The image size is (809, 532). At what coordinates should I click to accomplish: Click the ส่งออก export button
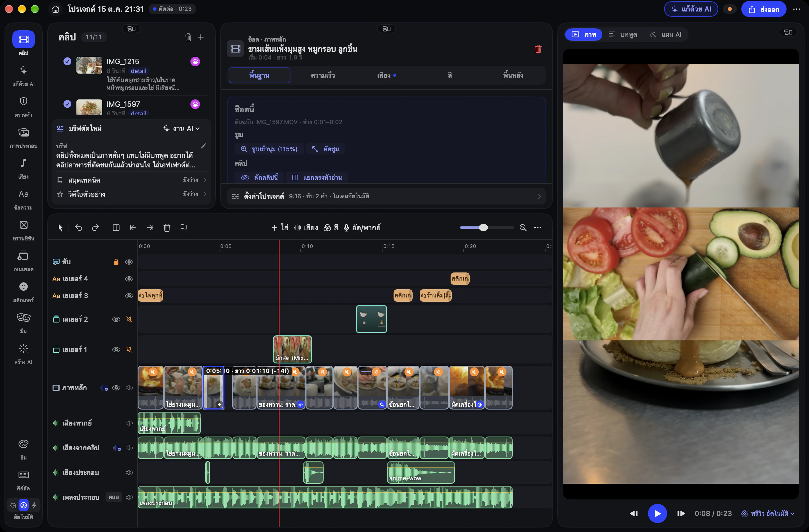click(763, 9)
